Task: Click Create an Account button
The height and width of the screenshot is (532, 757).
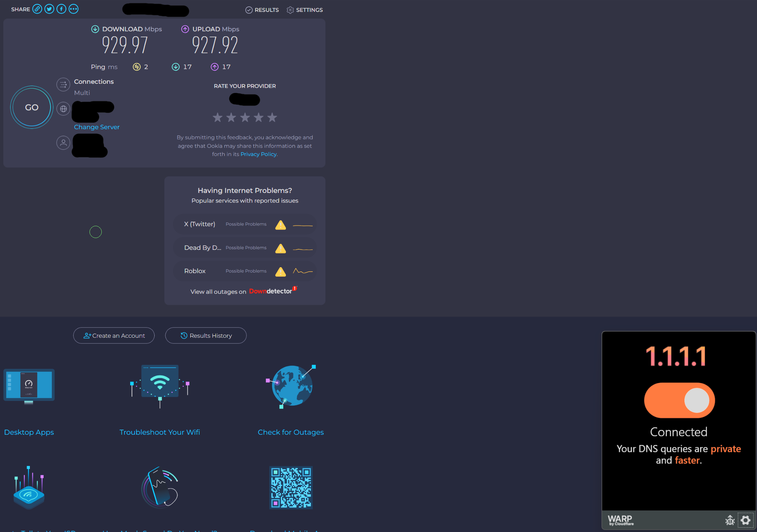Action: coord(114,335)
